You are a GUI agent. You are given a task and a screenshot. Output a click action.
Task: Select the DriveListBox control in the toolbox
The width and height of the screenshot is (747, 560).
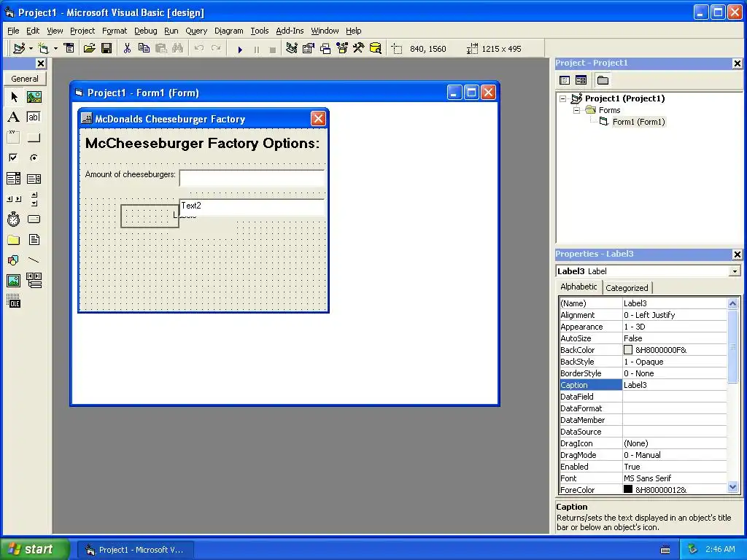pos(34,219)
